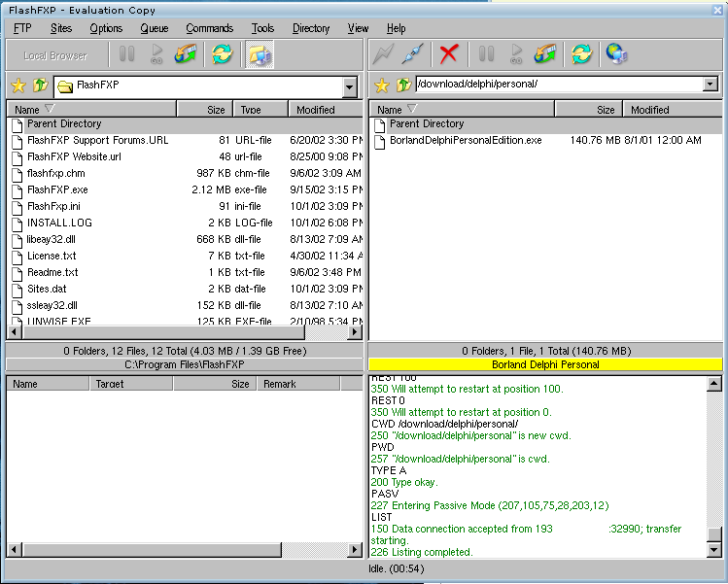Click the log pane scroll up arrow

point(714,385)
